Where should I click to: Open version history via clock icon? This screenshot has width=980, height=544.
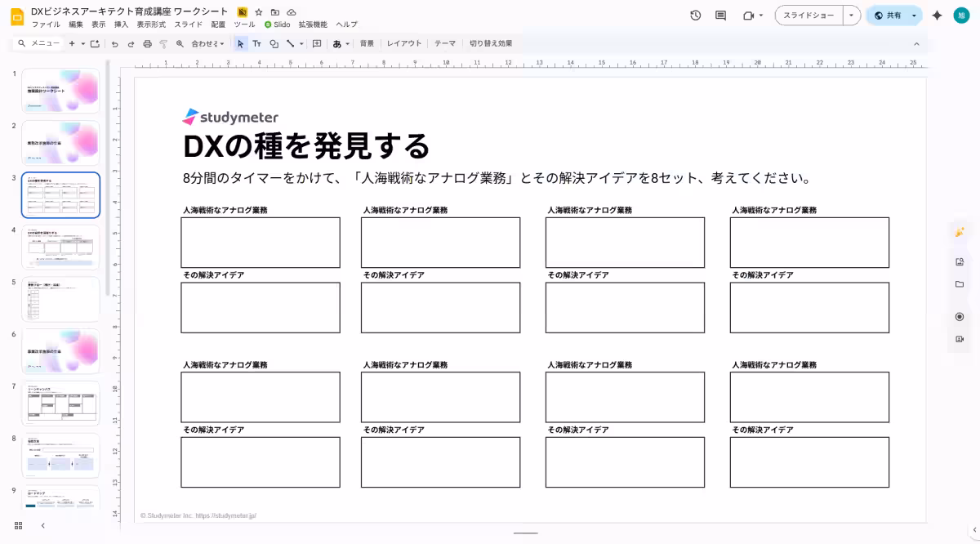[x=696, y=14]
